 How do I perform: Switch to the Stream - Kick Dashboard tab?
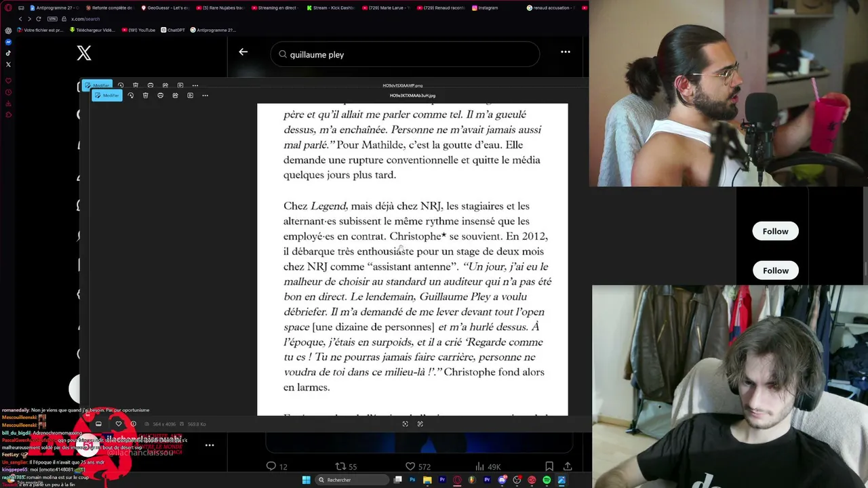[x=331, y=8]
